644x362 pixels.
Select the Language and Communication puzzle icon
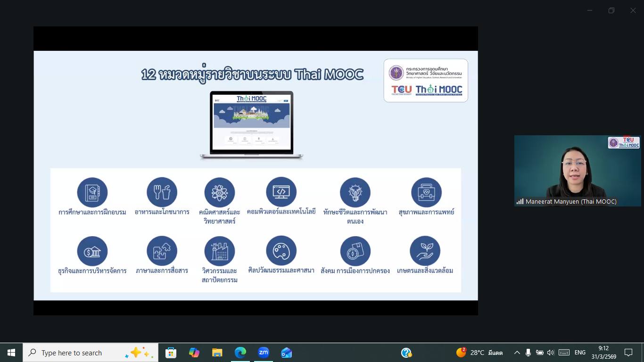162,251
